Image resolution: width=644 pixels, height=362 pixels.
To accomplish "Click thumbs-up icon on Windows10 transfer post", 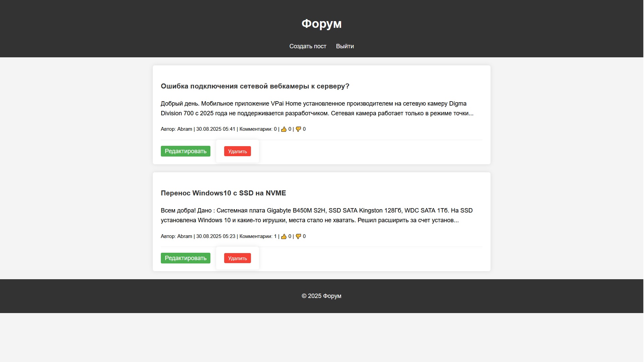I will point(284,237).
